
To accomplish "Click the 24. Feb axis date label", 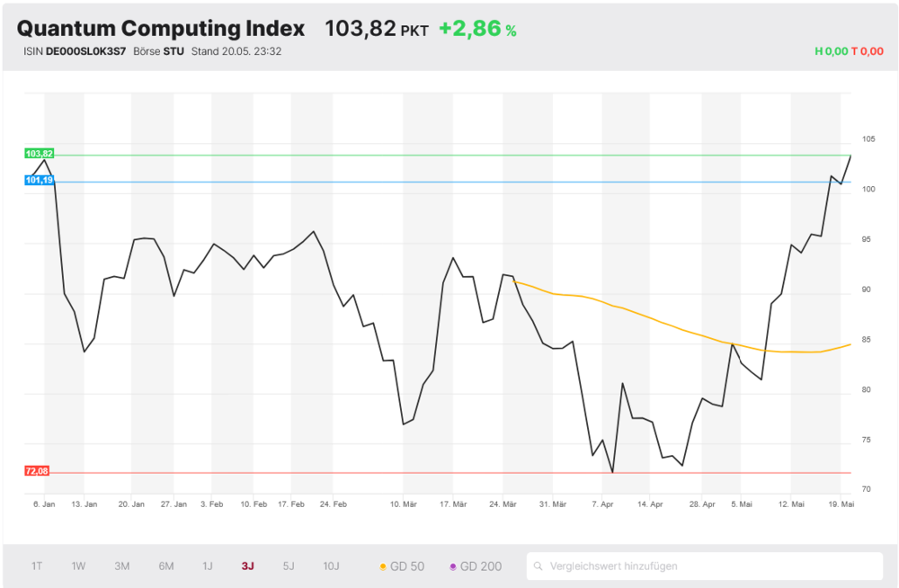I will pos(334,504).
